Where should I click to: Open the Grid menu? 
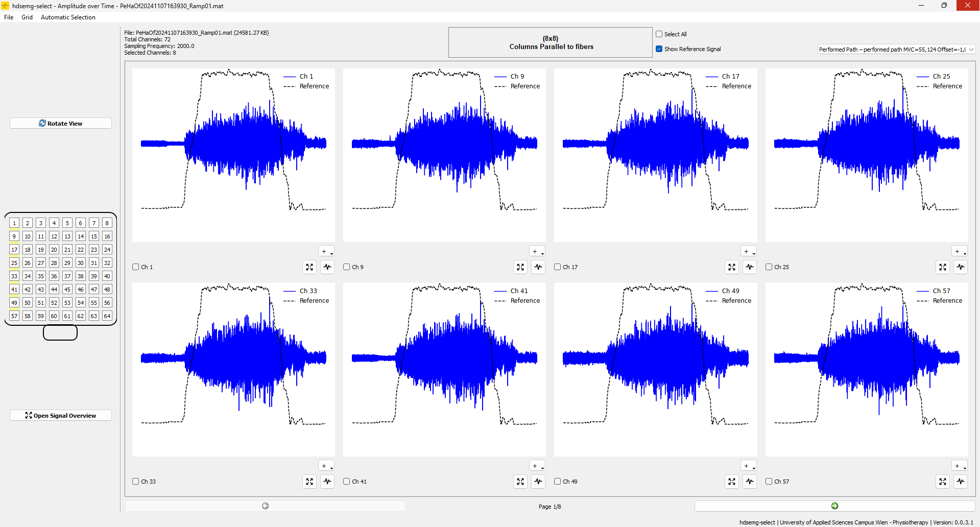coord(27,17)
